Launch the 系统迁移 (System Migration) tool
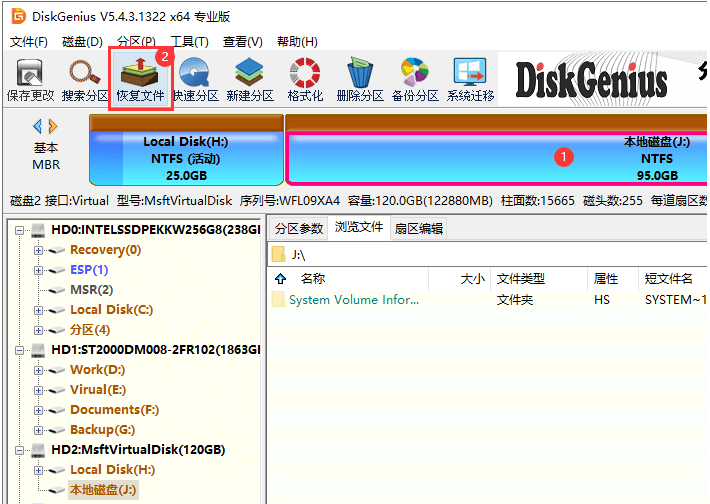This screenshot has width=710, height=504. pyautogui.click(x=470, y=80)
